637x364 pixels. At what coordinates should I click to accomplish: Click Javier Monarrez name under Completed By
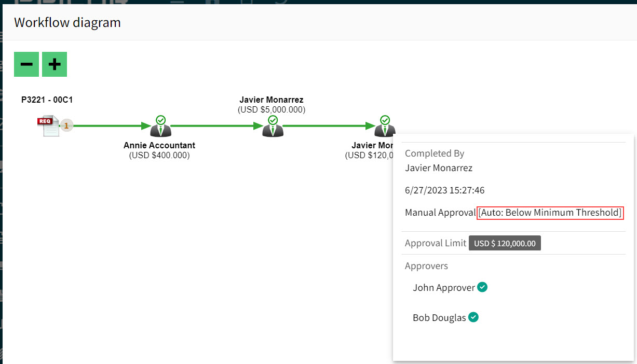tap(439, 168)
